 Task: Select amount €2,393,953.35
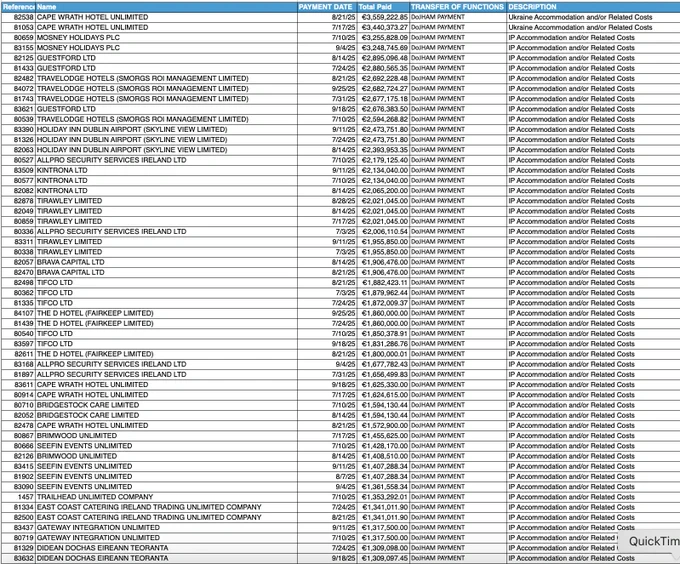(x=385, y=150)
